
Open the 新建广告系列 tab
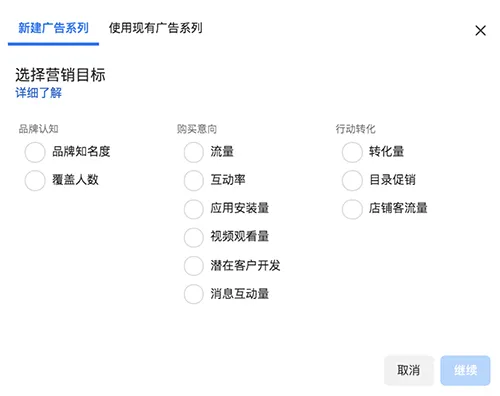point(53,28)
